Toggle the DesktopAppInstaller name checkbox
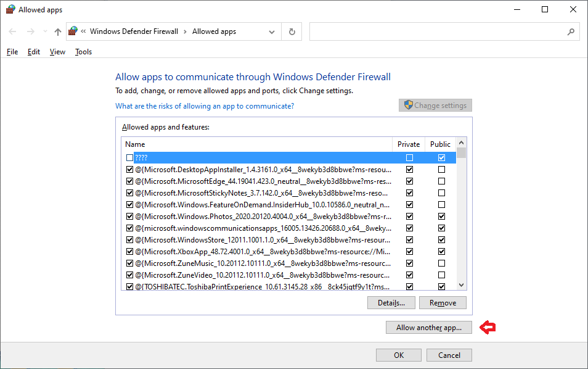The image size is (588, 369). (x=130, y=169)
